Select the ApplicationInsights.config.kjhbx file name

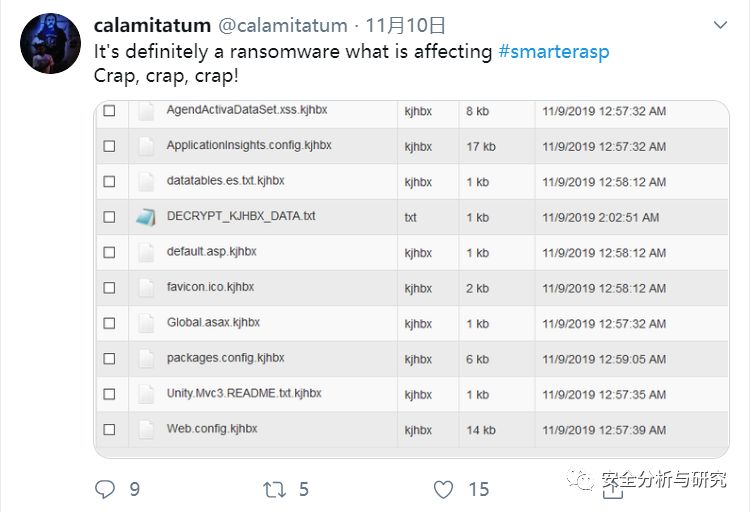pyautogui.click(x=249, y=145)
